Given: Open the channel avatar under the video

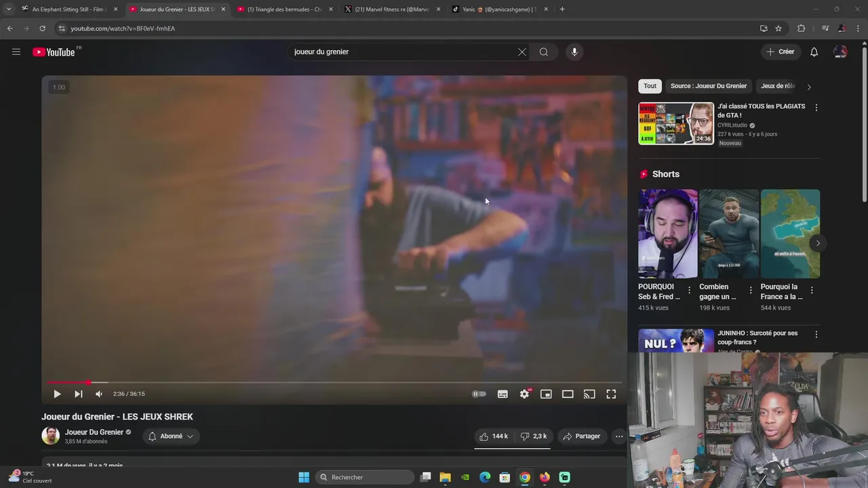Looking at the screenshot, I should [50, 436].
